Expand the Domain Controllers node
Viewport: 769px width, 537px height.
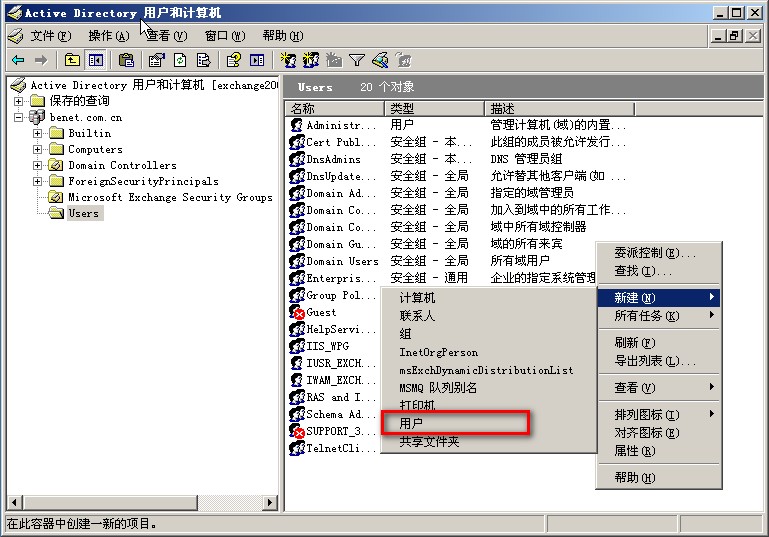(x=37, y=165)
